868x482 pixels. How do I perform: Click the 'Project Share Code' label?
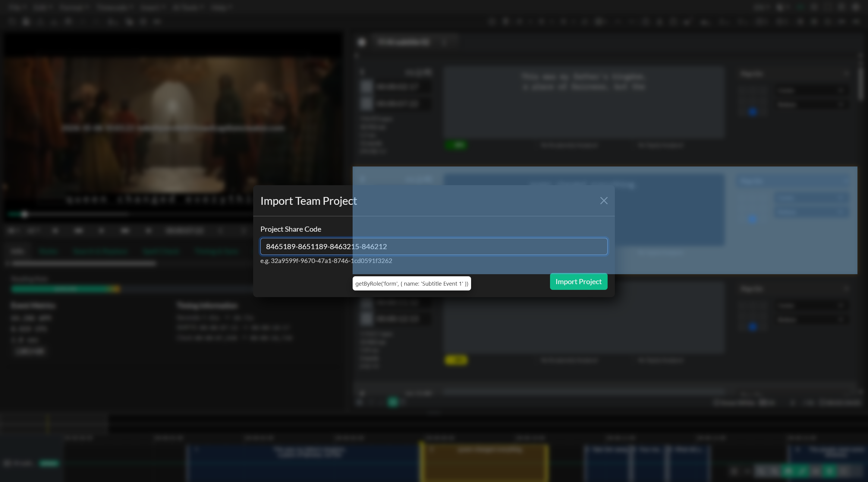click(291, 229)
